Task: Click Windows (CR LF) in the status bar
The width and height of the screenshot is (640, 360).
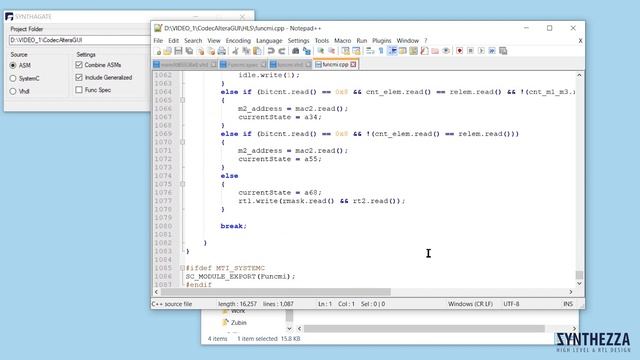Action: tap(470, 304)
